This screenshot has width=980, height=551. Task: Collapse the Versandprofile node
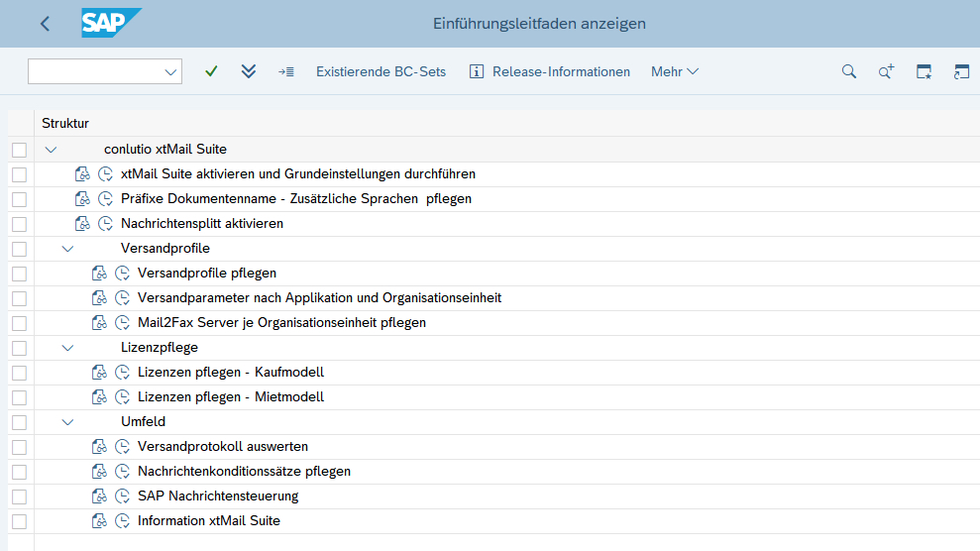(67, 249)
